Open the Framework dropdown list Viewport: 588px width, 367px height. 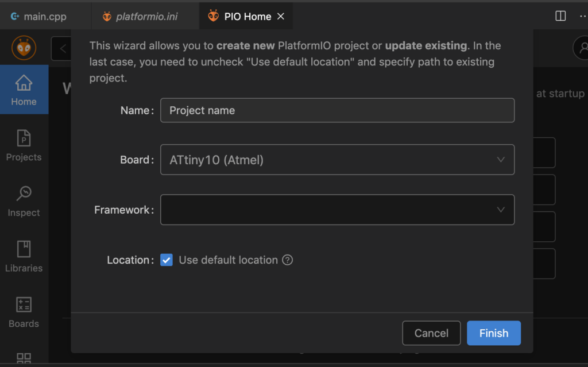pos(337,210)
